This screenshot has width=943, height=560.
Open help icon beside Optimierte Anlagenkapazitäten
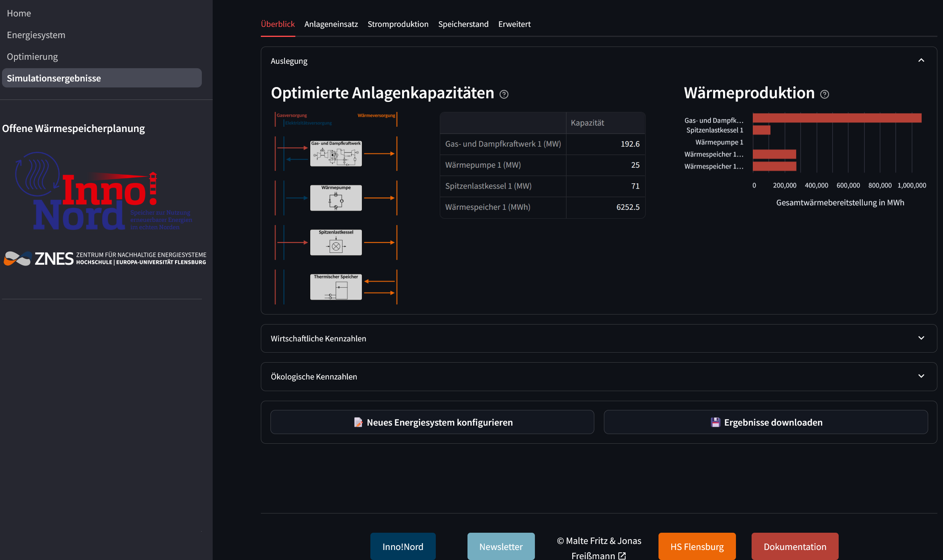504,94
